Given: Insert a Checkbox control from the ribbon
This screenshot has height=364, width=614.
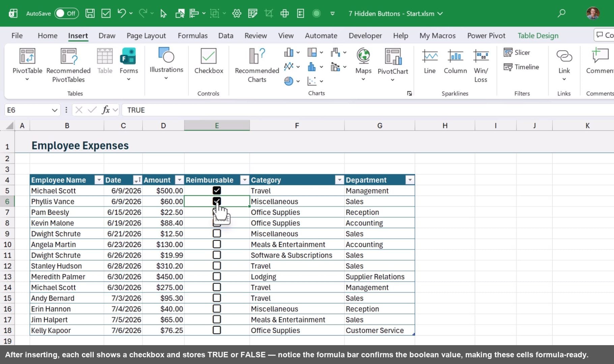Looking at the screenshot, I should click(x=209, y=61).
